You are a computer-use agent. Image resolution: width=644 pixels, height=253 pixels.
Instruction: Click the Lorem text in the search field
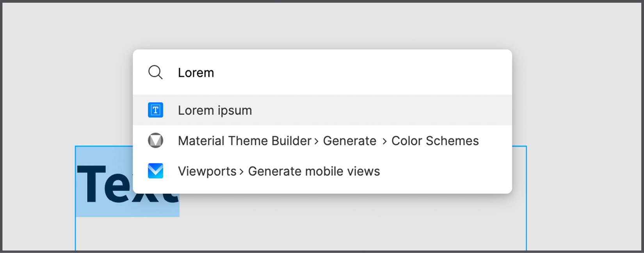point(196,72)
